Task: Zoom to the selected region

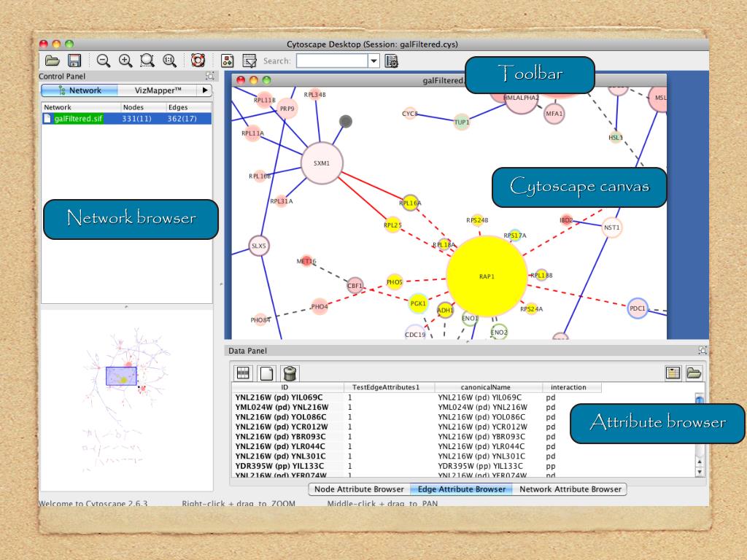Action: [147, 61]
